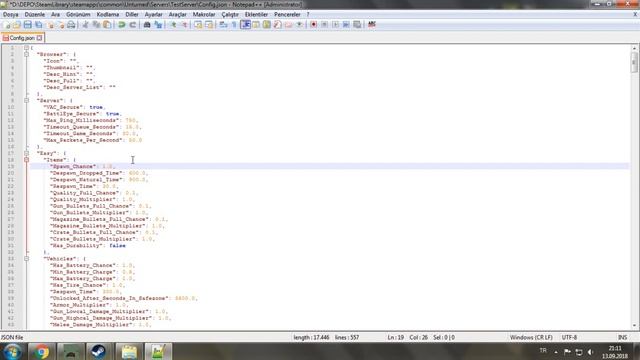Print the document using printer icon
Viewport: 640px width, 360px height.
[71, 25]
